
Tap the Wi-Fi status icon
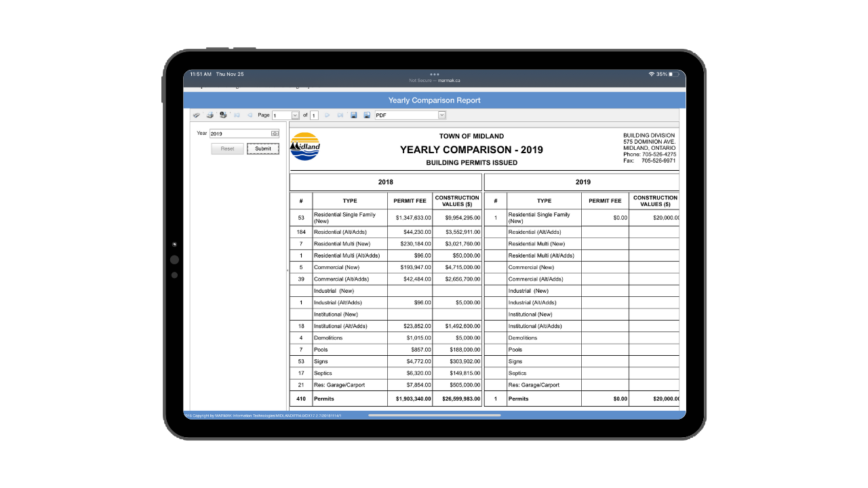[652, 74]
